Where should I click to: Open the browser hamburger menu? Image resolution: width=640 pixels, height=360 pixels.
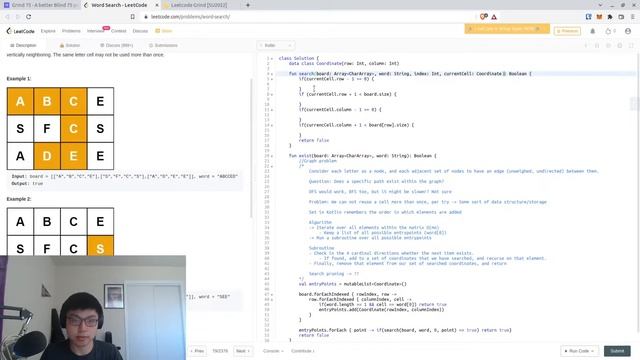(x=633, y=17)
